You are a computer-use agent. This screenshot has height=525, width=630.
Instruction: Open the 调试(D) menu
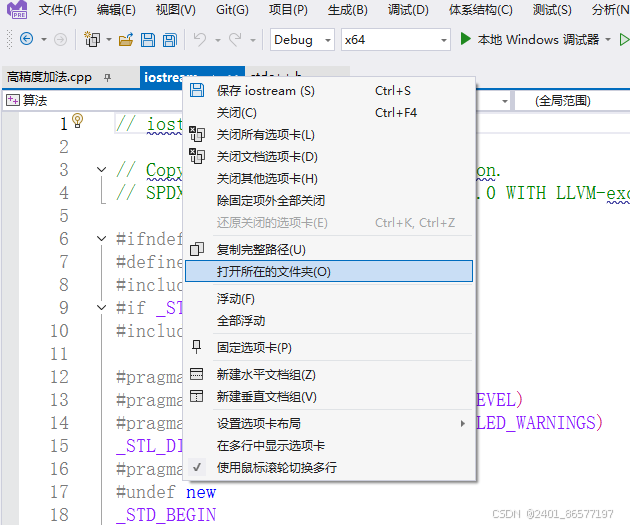click(x=408, y=10)
